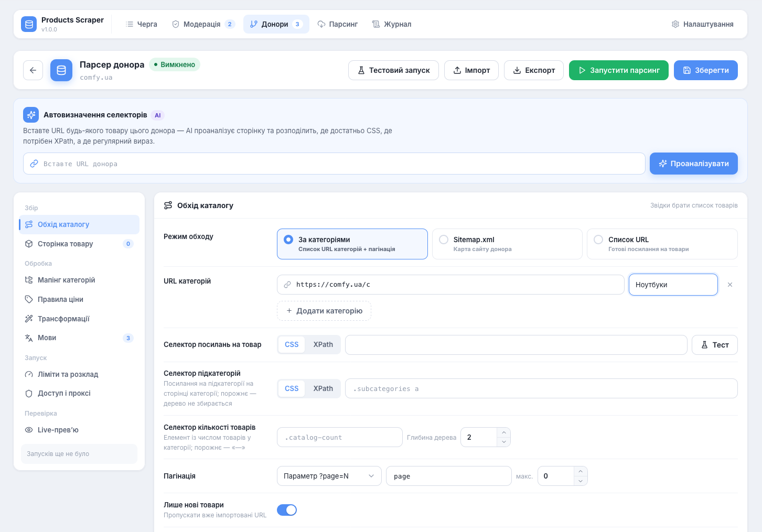Decrease pagination макс. value
Viewport: 762px width, 532px height.
tap(581, 481)
